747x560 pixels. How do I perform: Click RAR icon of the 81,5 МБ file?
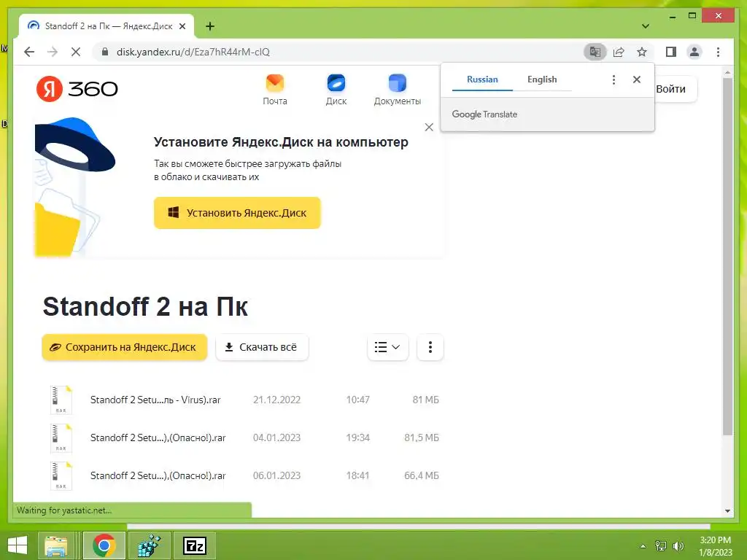click(x=61, y=437)
